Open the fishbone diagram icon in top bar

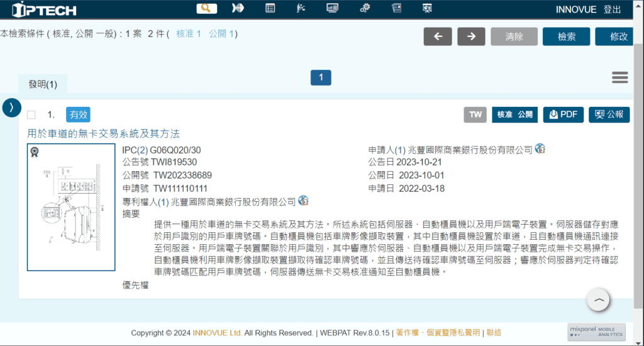click(x=238, y=8)
